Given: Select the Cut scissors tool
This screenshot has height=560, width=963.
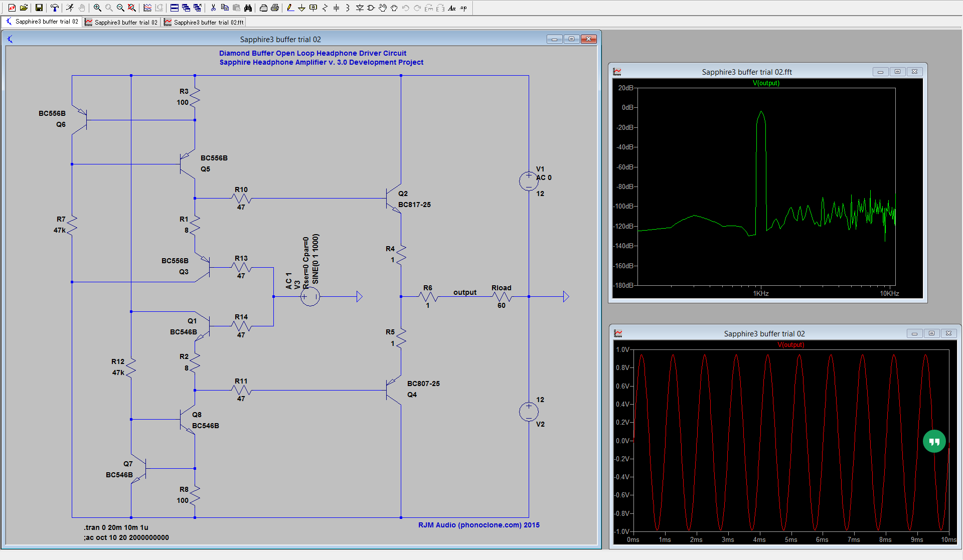Looking at the screenshot, I should 213,8.
